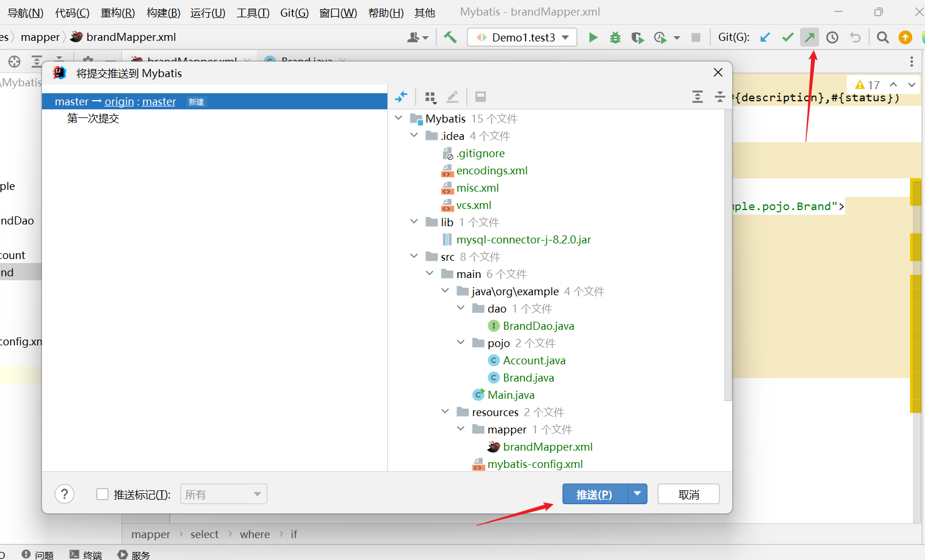This screenshot has height=560, width=925.
Task: Click the Git update project arrow icon
Action: click(x=765, y=37)
